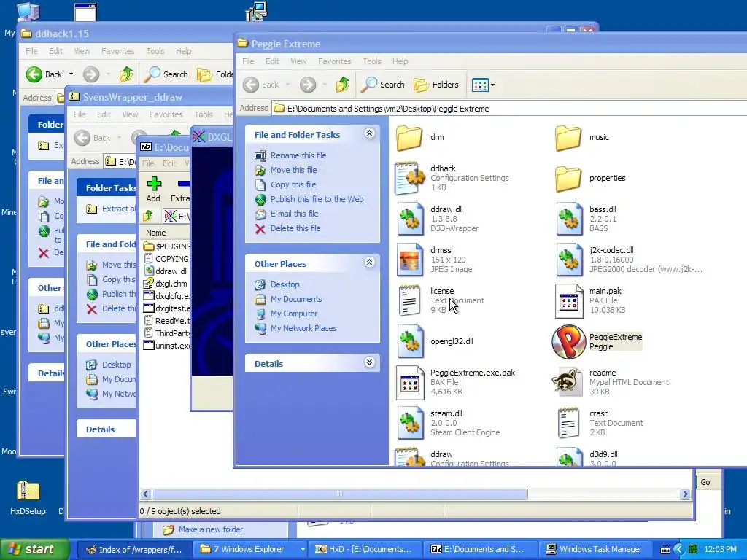
Task: Switch to HxD taskbar button
Action: click(x=365, y=550)
